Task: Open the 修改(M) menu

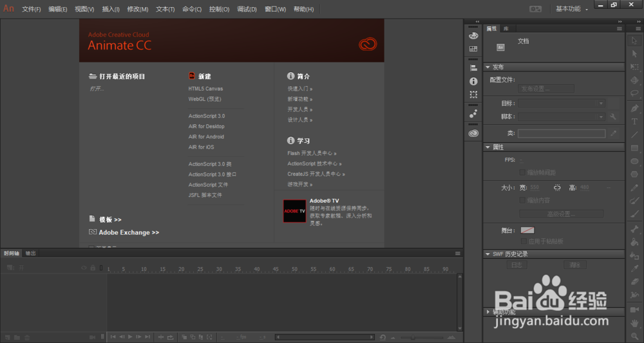Action: point(138,9)
